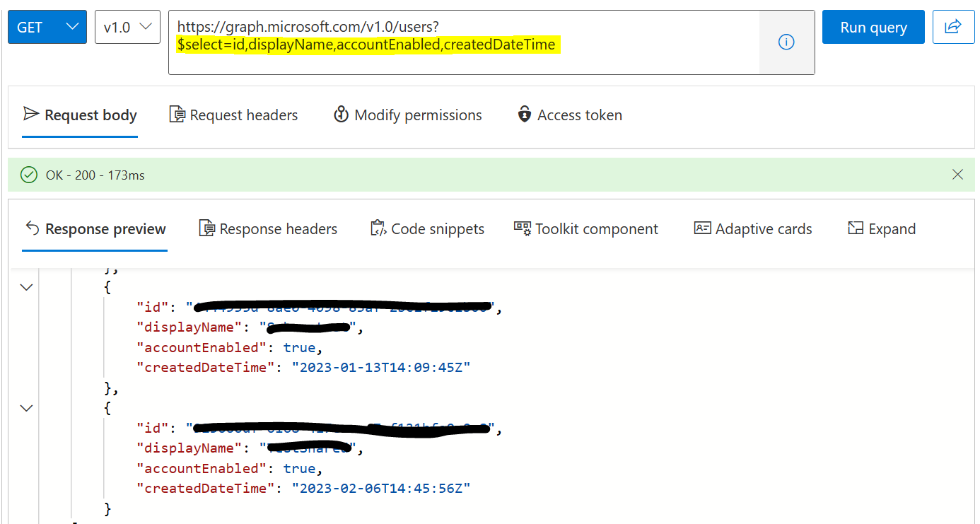Image resolution: width=980 pixels, height=524 pixels.
Task: Click the createdDateTime value 2023-01-13T14:09:45Z
Action: point(381,367)
